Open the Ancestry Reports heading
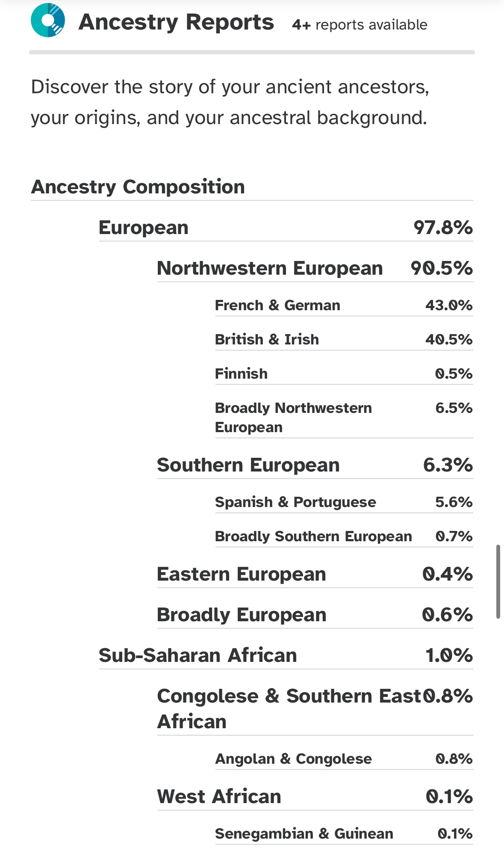Screen dimensions: 504x860 tap(176, 22)
